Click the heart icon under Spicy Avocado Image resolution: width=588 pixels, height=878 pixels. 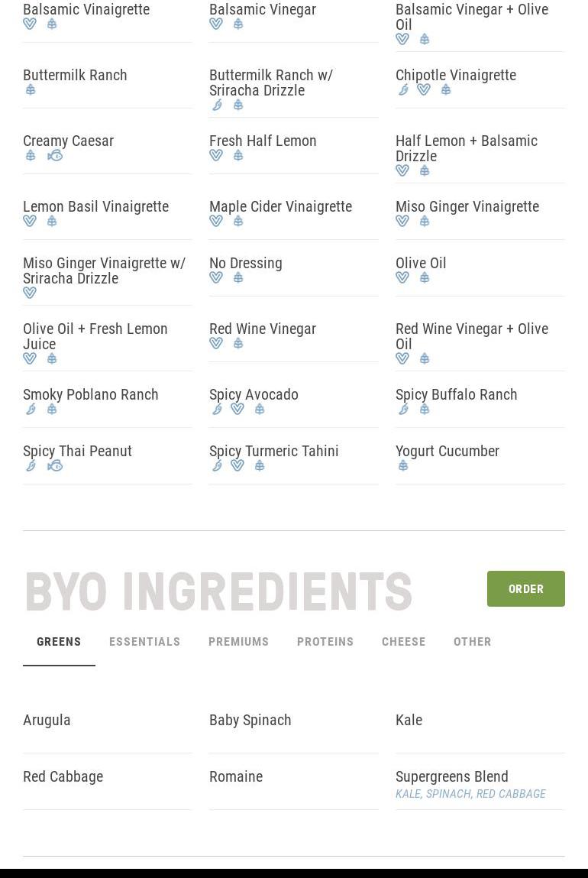[x=237, y=410]
